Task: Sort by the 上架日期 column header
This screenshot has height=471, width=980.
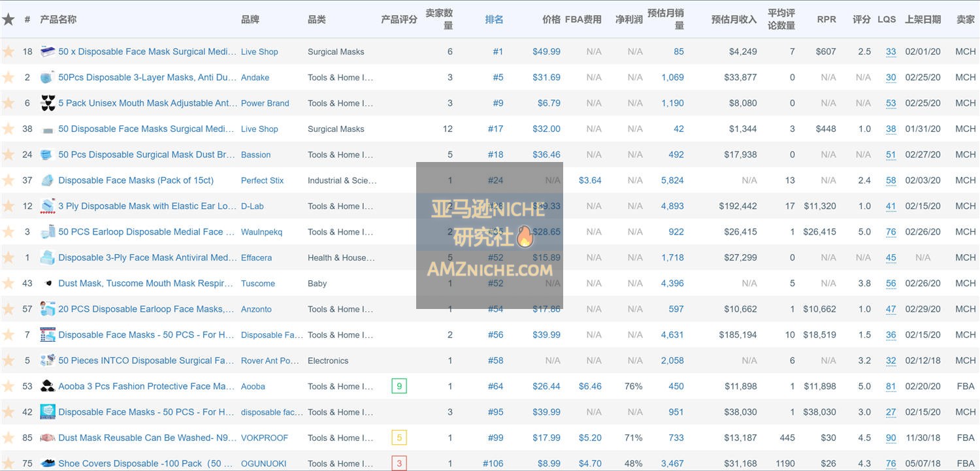Action: (x=923, y=20)
